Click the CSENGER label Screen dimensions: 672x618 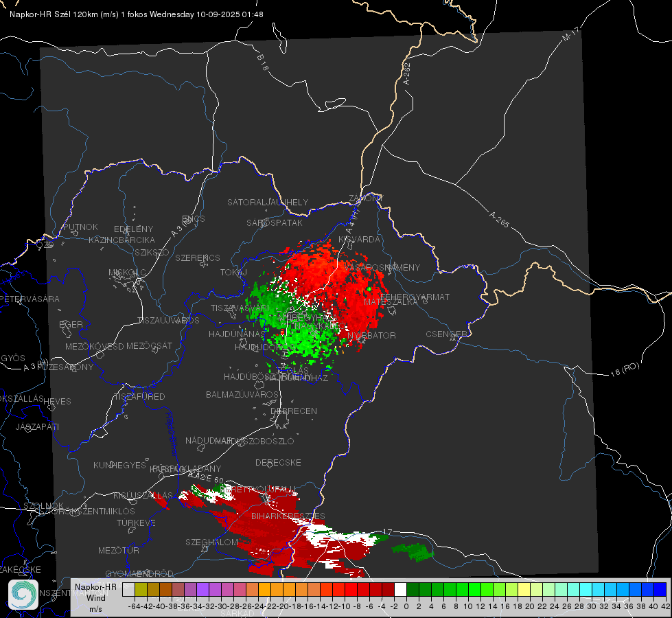(x=446, y=334)
